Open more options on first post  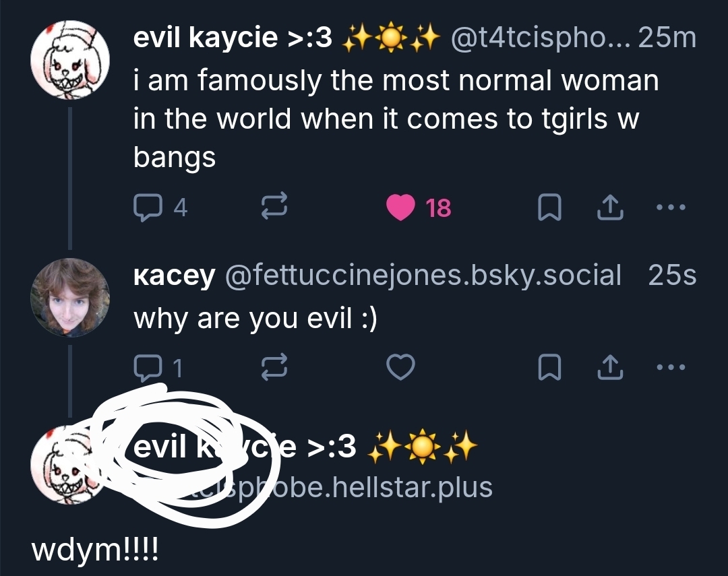pos(671,207)
